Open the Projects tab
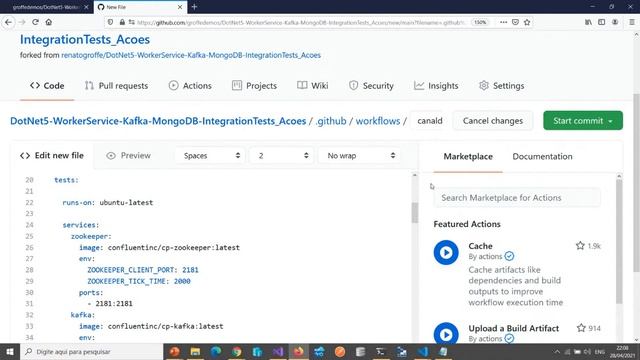The width and height of the screenshot is (640, 360). 254,86
